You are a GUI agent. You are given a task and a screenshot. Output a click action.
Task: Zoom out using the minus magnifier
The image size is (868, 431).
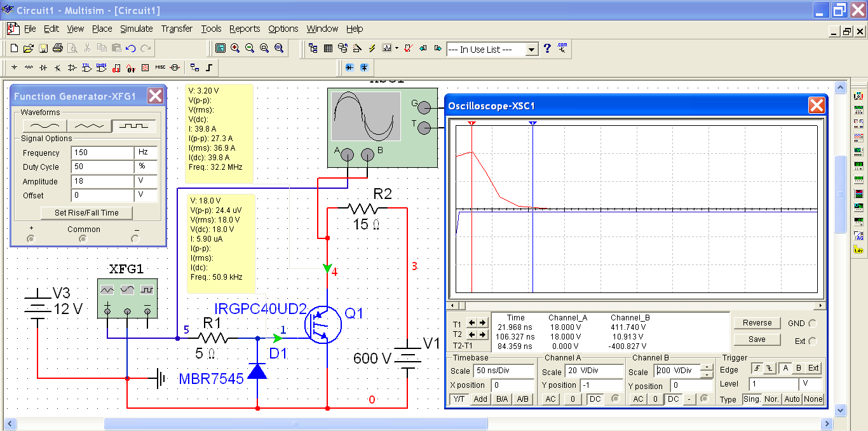(250, 48)
